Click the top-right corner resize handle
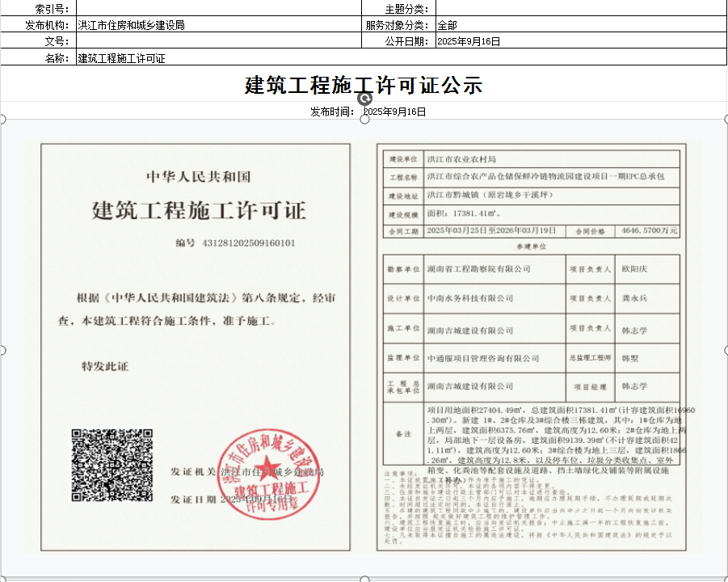 click(x=725, y=120)
